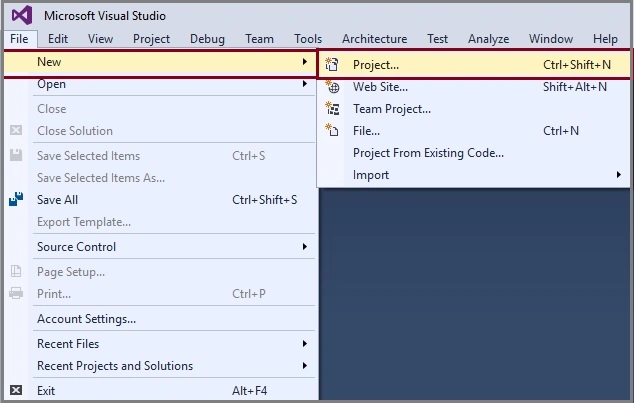Open the Help menu
The width and height of the screenshot is (634, 403).
click(x=605, y=39)
